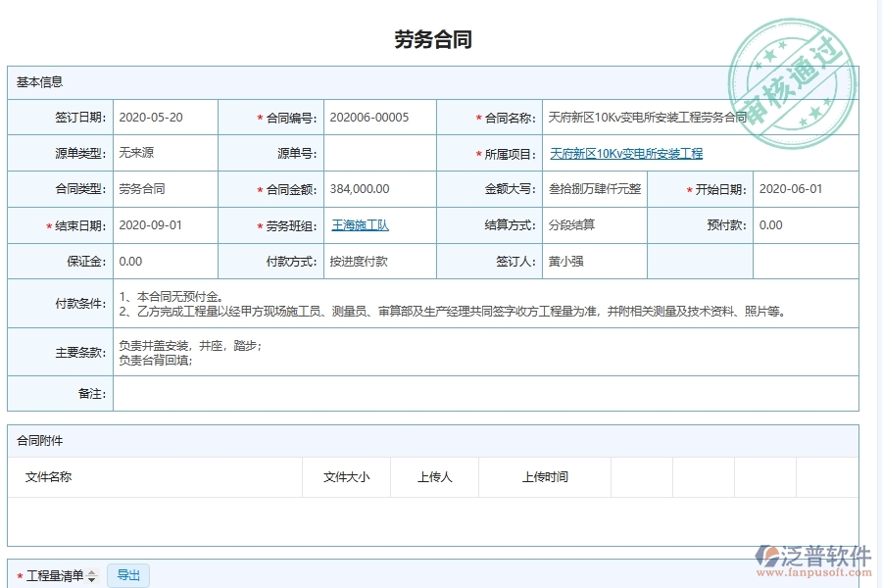
Task: Click the red asterisk beside 工程量清单
Action: pyautogui.click(x=19, y=573)
